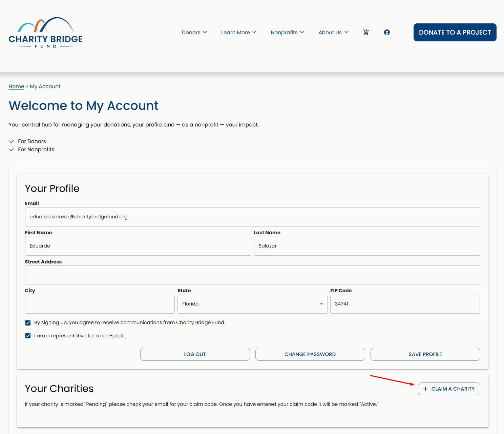Toggle the non-profit representative checkbox

(28, 336)
